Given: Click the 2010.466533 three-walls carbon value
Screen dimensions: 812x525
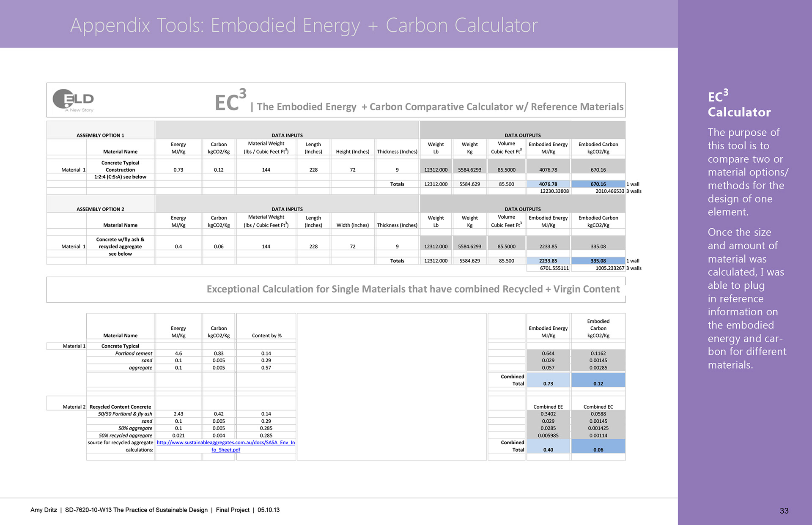Looking at the screenshot, I should pos(610,191).
